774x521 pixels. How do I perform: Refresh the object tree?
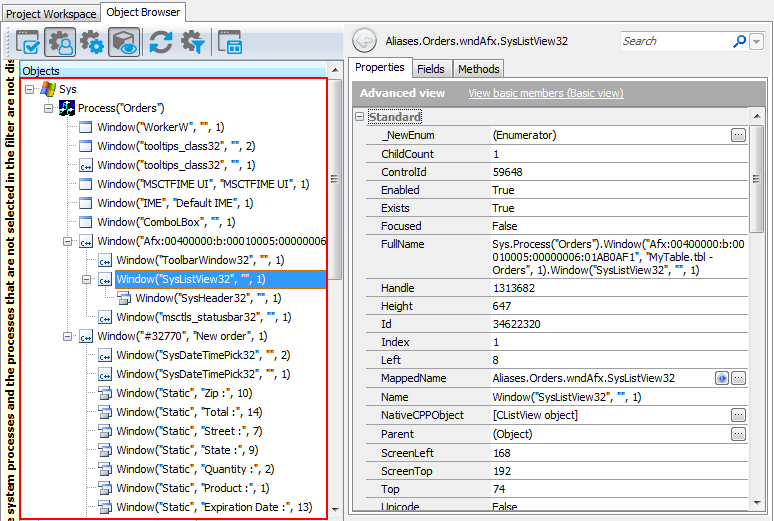(160, 42)
